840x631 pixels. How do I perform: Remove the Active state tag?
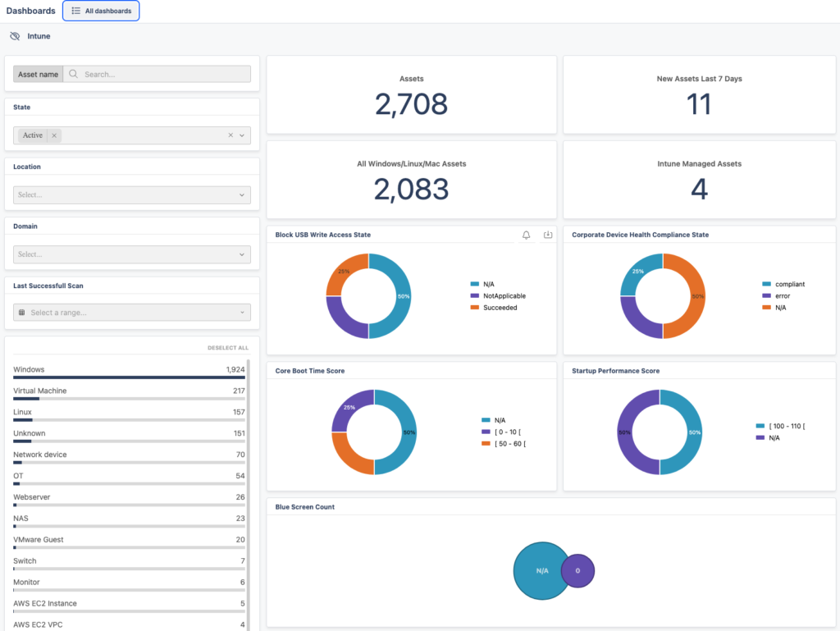pyautogui.click(x=54, y=135)
